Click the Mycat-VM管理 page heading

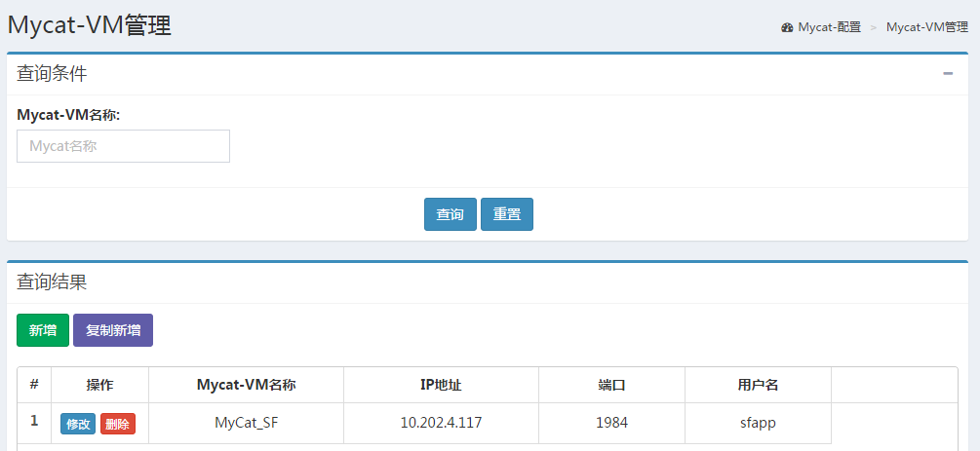pos(90,25)
